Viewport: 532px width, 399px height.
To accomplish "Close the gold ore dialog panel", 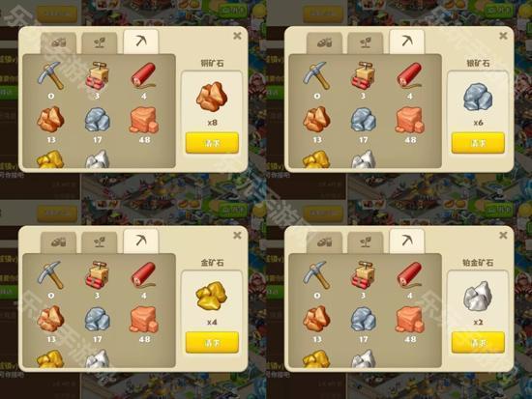I will (x=237, y=235).
